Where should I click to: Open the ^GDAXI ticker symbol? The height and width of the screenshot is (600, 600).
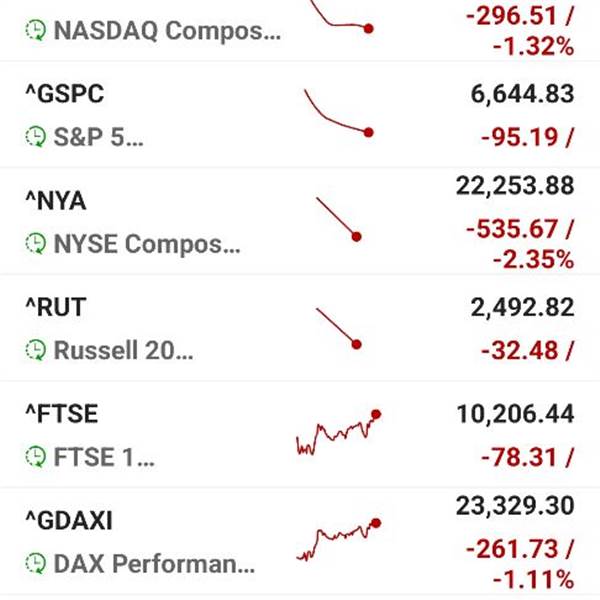(70, 521)
